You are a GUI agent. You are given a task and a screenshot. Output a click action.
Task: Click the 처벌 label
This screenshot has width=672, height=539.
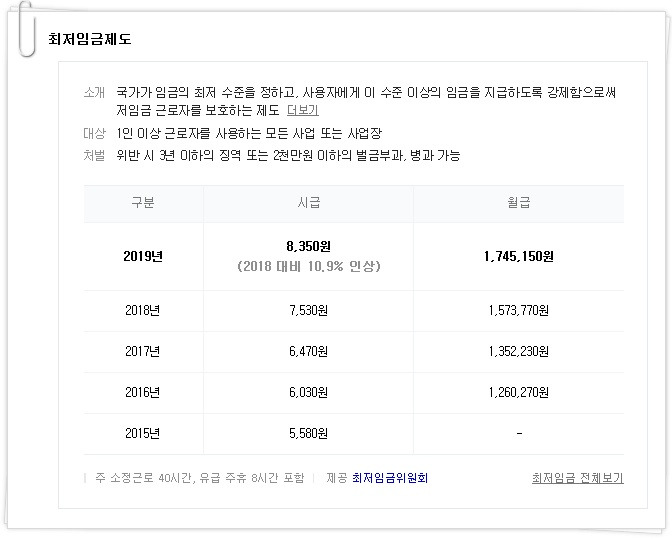pyautogui.click(x=94, y=155)
